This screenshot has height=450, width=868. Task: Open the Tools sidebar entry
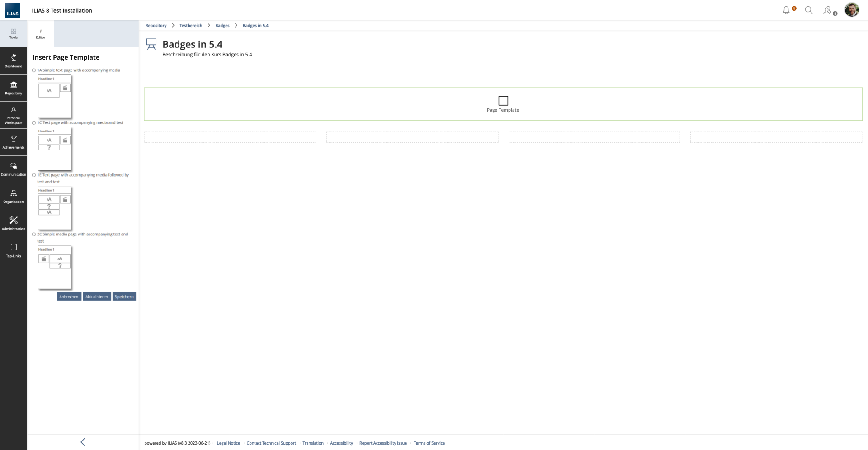pos(14,34)
